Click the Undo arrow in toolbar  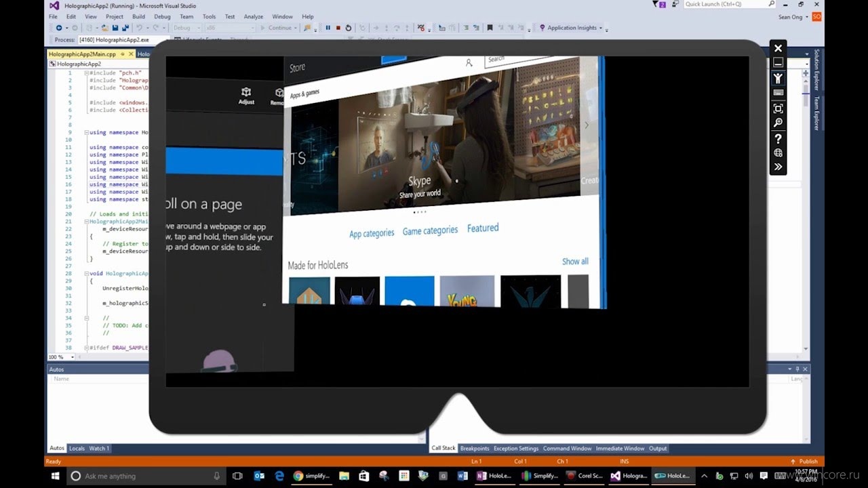(x=139, y=28)
